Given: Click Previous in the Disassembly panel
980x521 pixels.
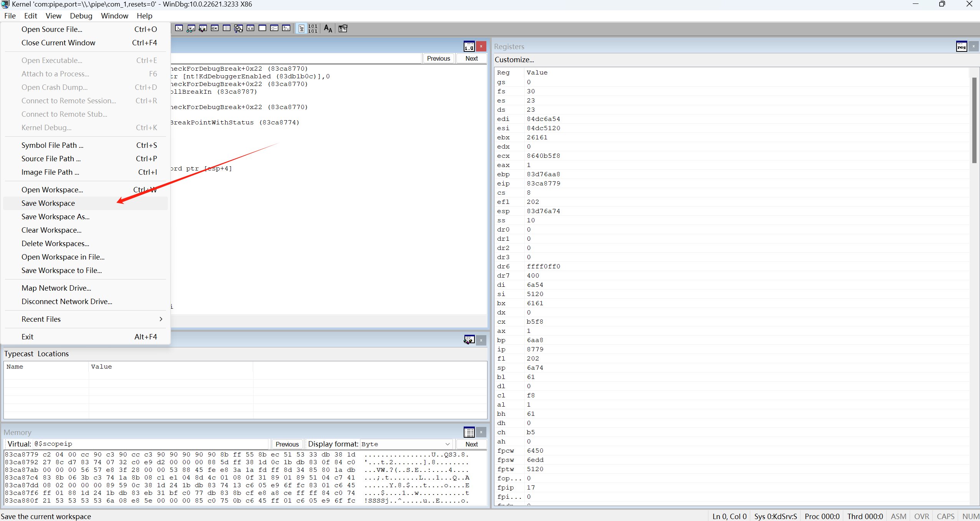Looking at the screenshot, I should coord(438,58).
